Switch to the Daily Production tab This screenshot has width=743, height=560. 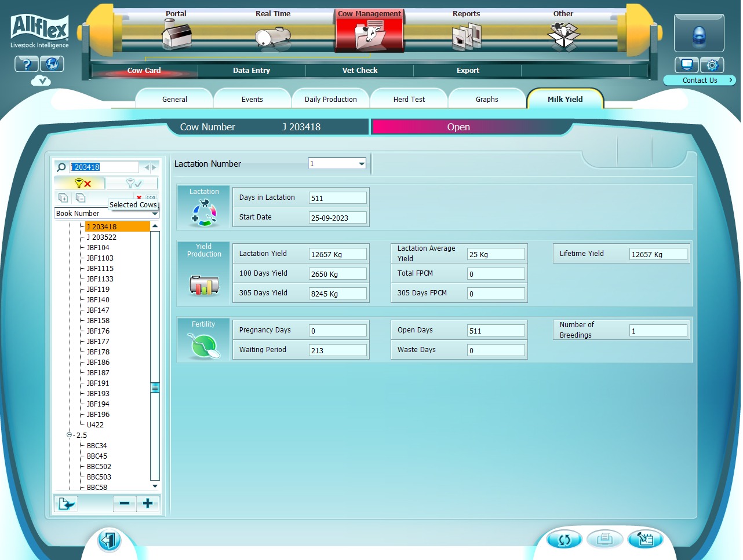[330, 100]
